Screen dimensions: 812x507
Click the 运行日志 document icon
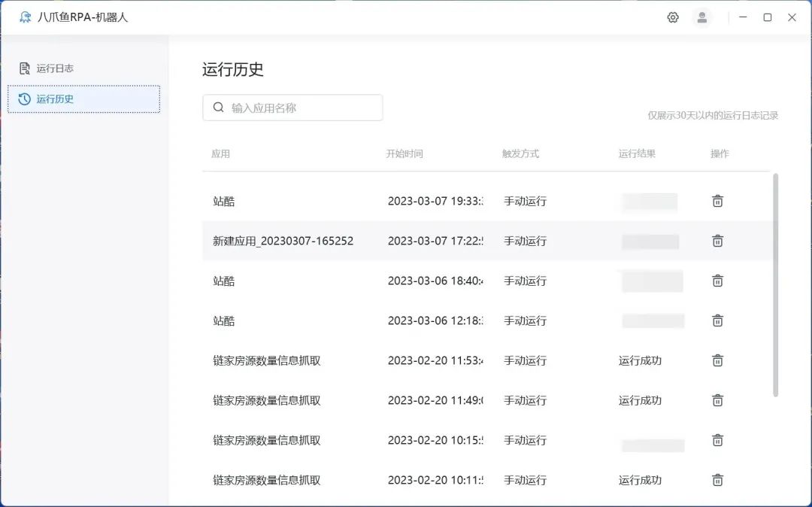tap(24, 68)
